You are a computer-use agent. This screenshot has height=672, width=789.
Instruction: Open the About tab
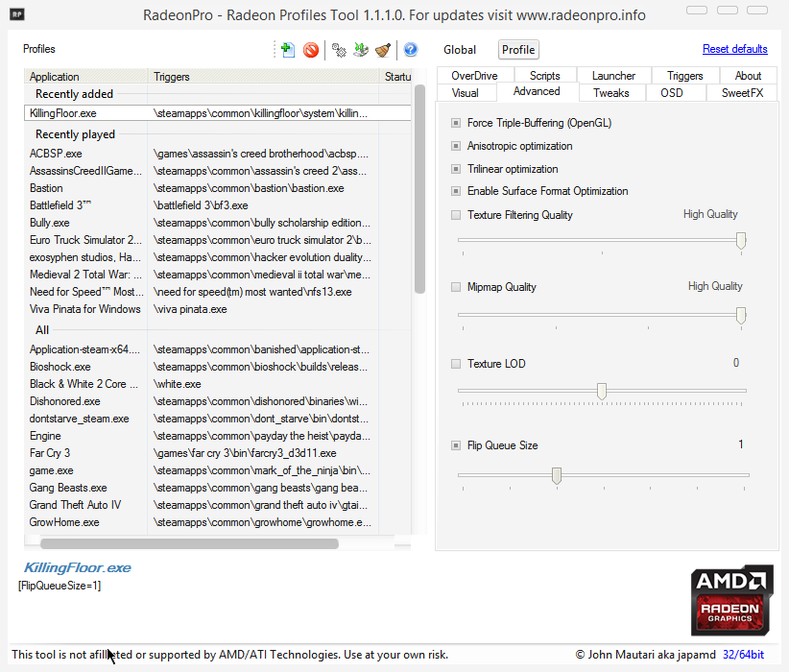coord(749,76)
